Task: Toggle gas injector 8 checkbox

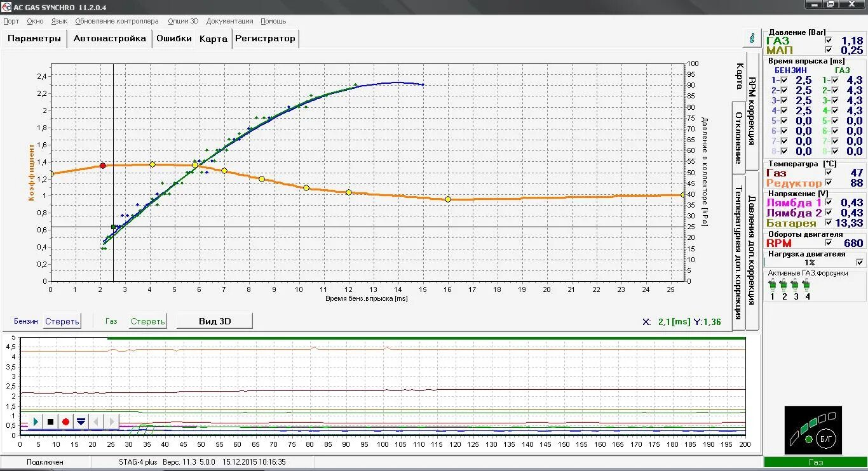Action: [834, 151]
